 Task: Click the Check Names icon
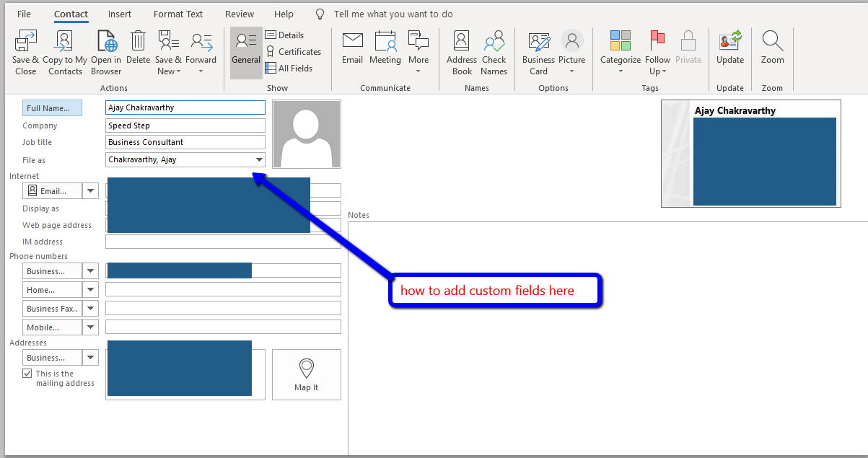tap(494, 41)
